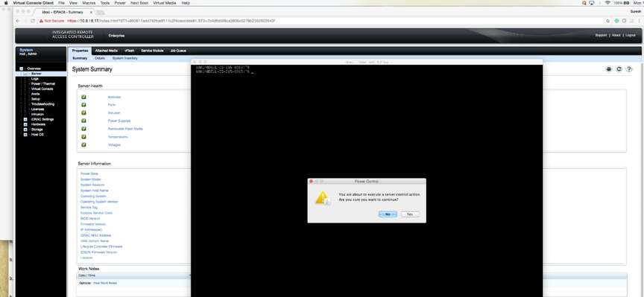The width and height of the screenshot is (644, 297).
Task: Open the View Work Notes link
Action: (105, 283)
